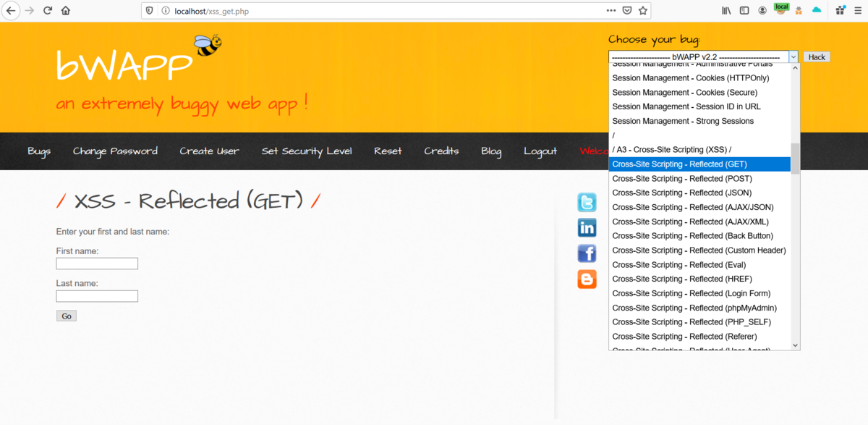Click the dropdown list scroll-up arrow

pos(796,68)
